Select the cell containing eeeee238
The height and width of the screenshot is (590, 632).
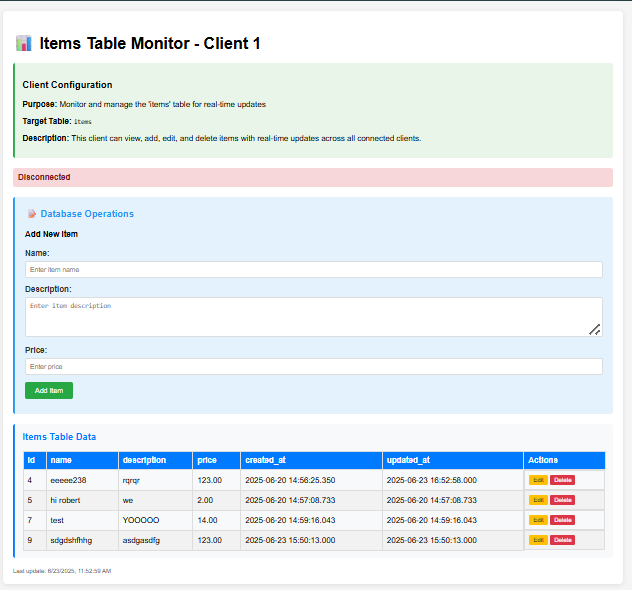(x=82, y=480)
